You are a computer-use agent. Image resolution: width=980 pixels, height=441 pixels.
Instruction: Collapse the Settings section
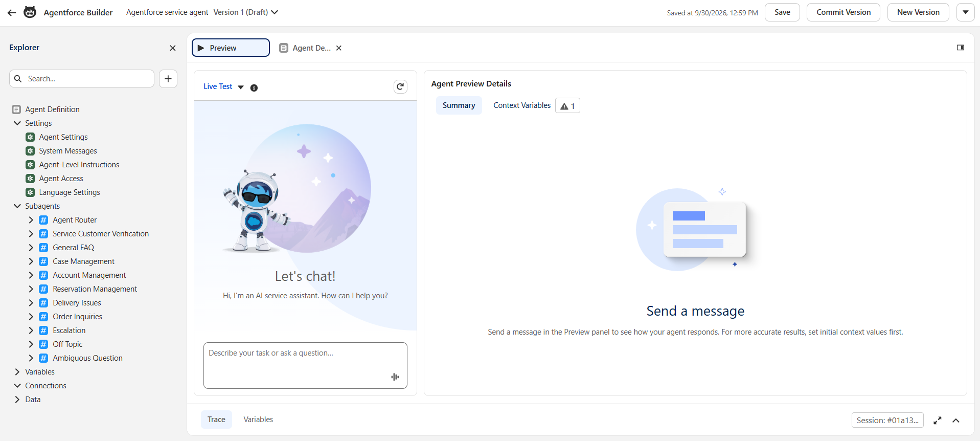coord(17,123)
